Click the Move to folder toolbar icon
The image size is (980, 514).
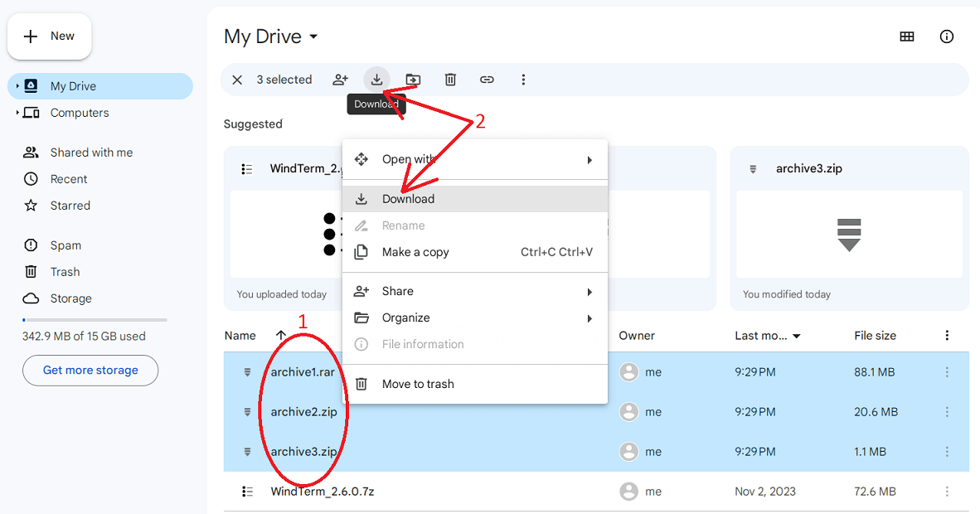(x=413, y=79)
